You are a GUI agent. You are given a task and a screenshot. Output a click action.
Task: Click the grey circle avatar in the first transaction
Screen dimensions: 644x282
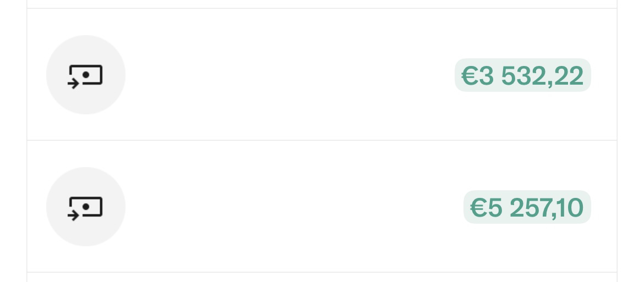(x=86, y=75)
